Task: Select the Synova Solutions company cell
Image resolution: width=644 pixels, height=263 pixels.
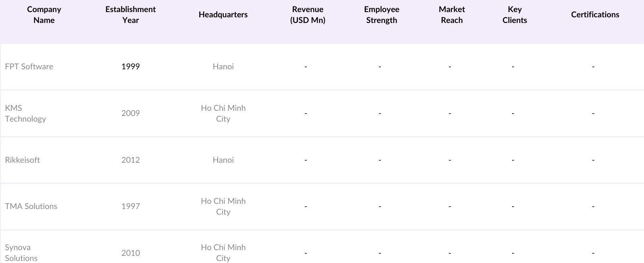Action: [x=21, y=253]
